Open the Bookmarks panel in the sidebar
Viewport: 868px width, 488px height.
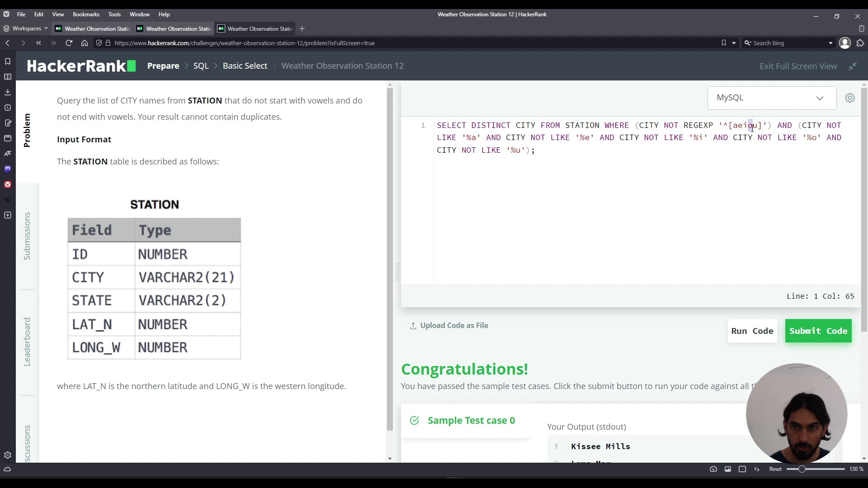coord(7,62)
